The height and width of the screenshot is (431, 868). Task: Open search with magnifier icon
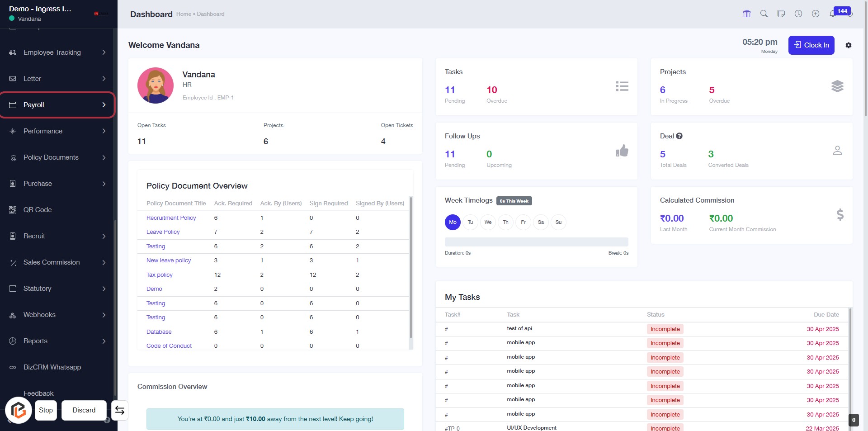[764, 14]
